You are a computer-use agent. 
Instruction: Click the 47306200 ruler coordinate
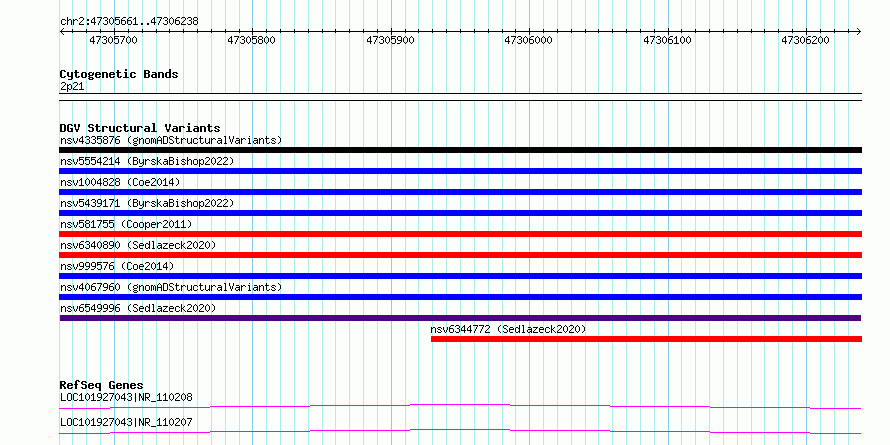[805, 40]
